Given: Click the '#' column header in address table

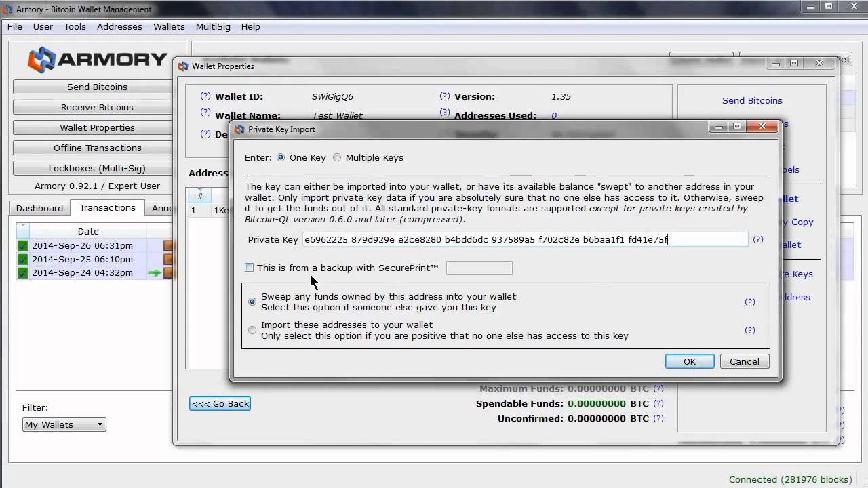Looking at the screenshot, I should tap(199, 196).
